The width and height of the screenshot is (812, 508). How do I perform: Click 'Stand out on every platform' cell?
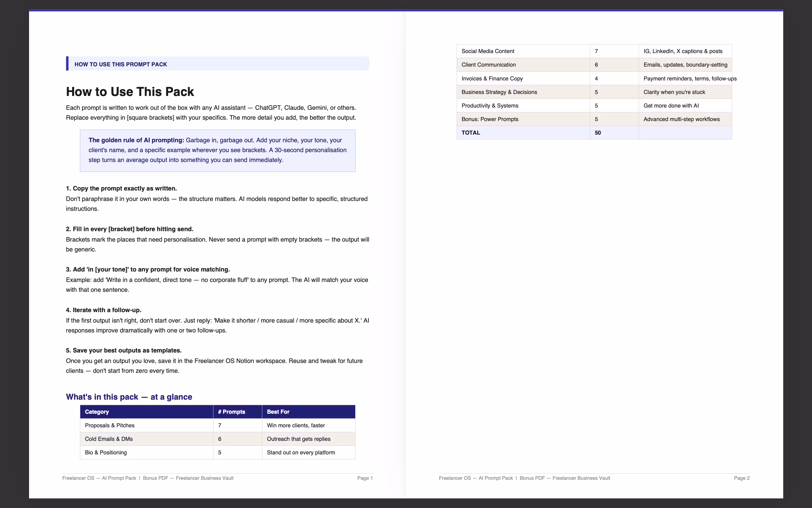309,453
